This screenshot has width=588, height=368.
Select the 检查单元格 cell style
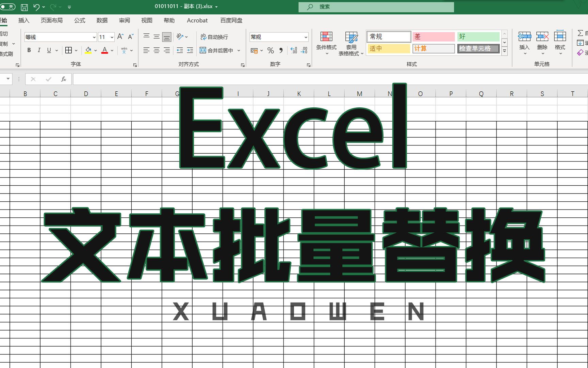coord(478,49)
